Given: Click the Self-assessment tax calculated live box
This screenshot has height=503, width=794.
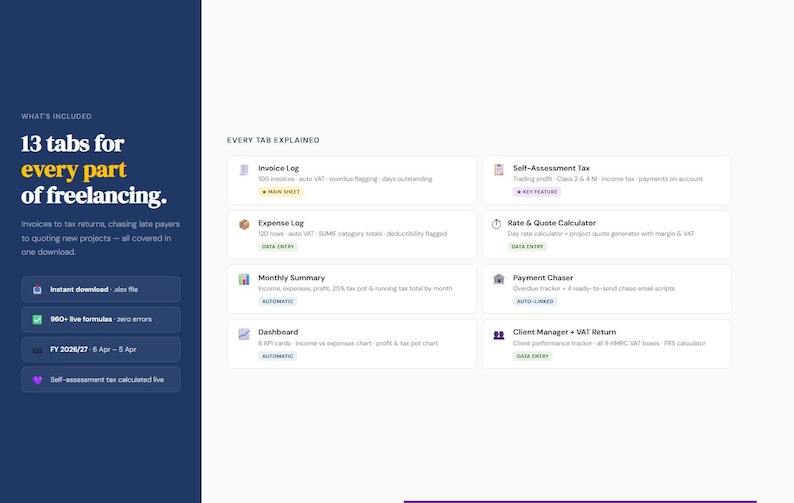Looking at the screenshot, I should click(101, 379).
